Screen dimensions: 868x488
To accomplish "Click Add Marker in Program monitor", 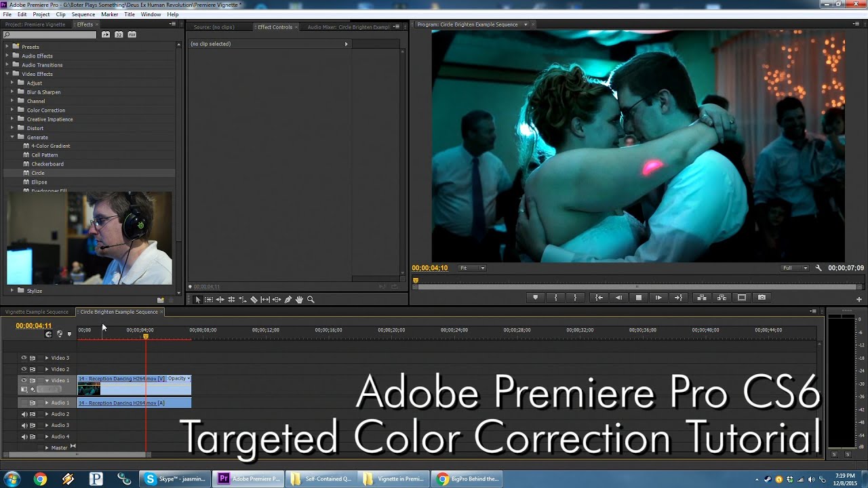I will tap(535, 298).
